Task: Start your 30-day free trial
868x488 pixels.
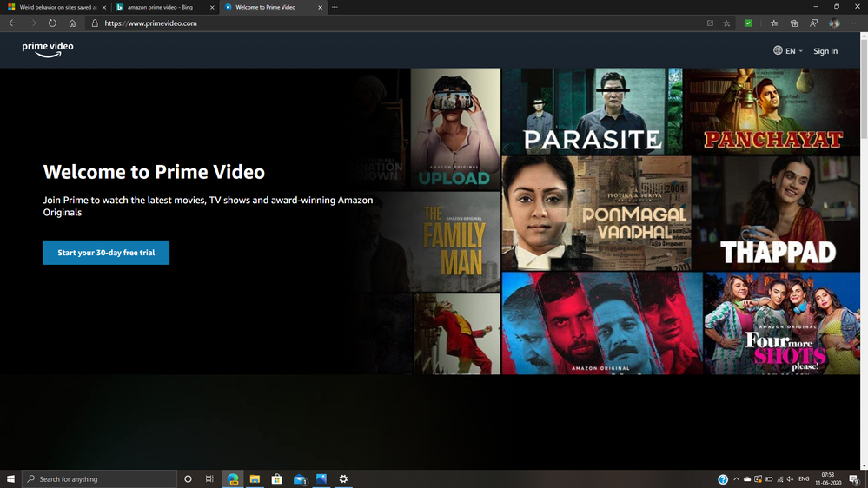Action: point(106,253)
